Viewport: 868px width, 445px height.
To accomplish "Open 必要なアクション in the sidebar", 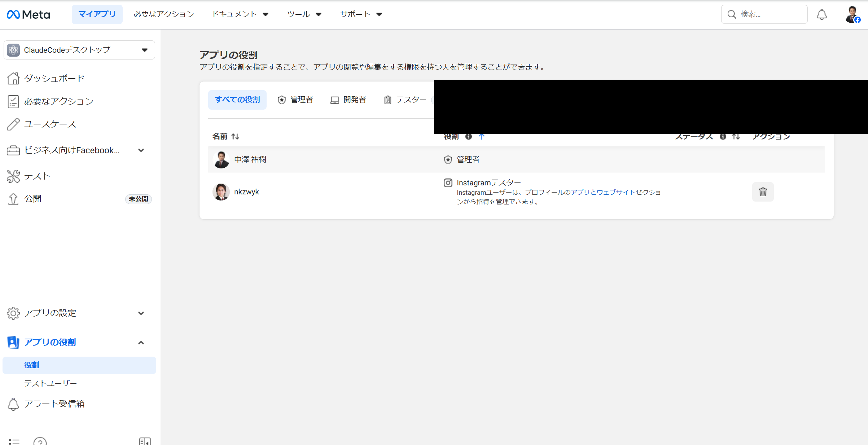I will click(x=59, y=101).
